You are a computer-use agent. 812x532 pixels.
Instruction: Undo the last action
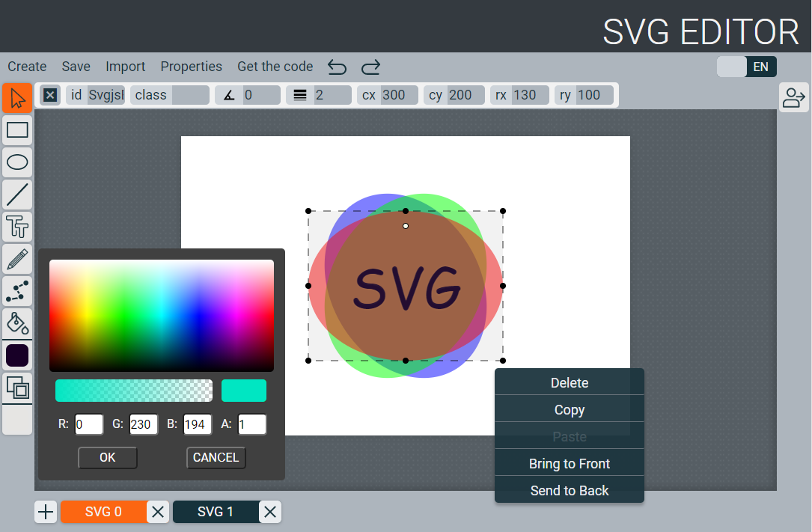tap(337, 67)
